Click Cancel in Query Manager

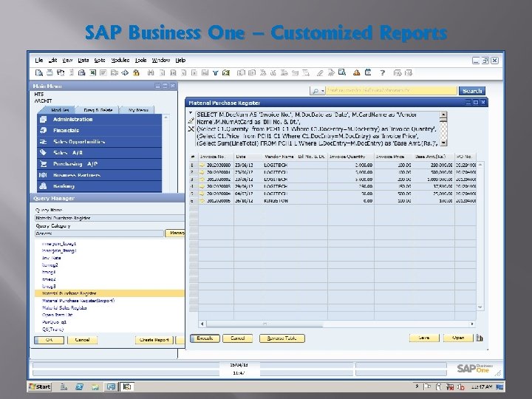pos(82,340)
